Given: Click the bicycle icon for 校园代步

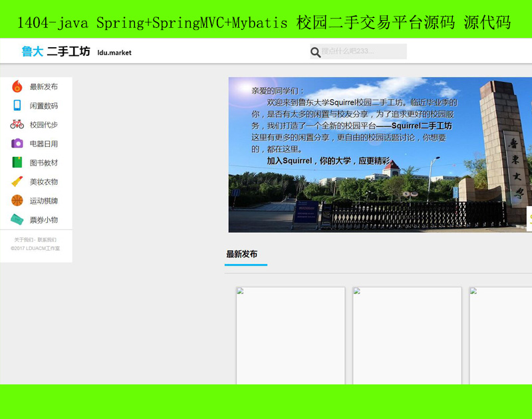Looking at the screenshot, I should [x=17, y=124].
